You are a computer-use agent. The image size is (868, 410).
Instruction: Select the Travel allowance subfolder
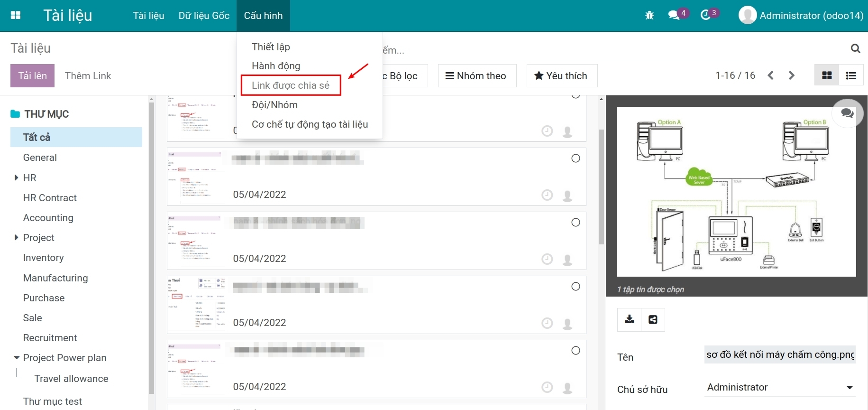[71, 379]
